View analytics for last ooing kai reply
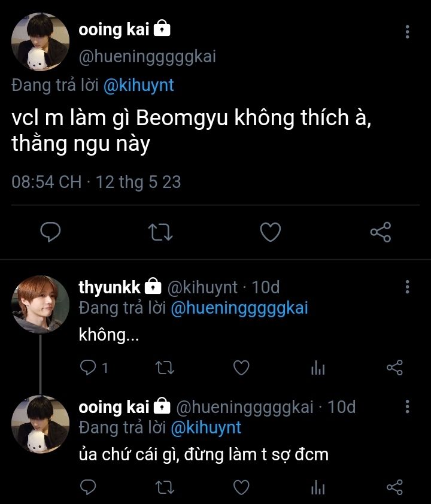 (318, 488)
